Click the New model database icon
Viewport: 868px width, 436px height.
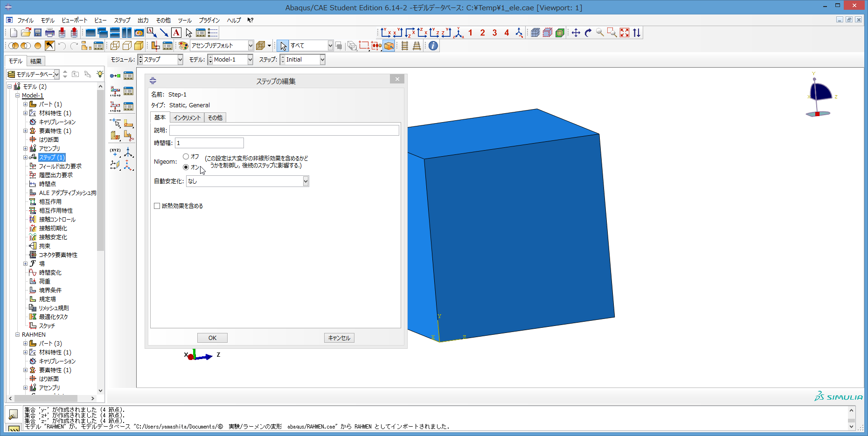pos(14,33)
